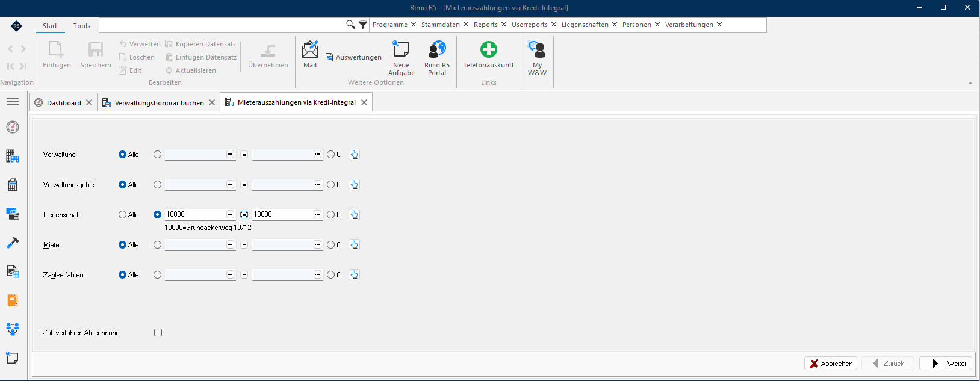Open the dashboard gauge sidebar icon

coord(13,127)
